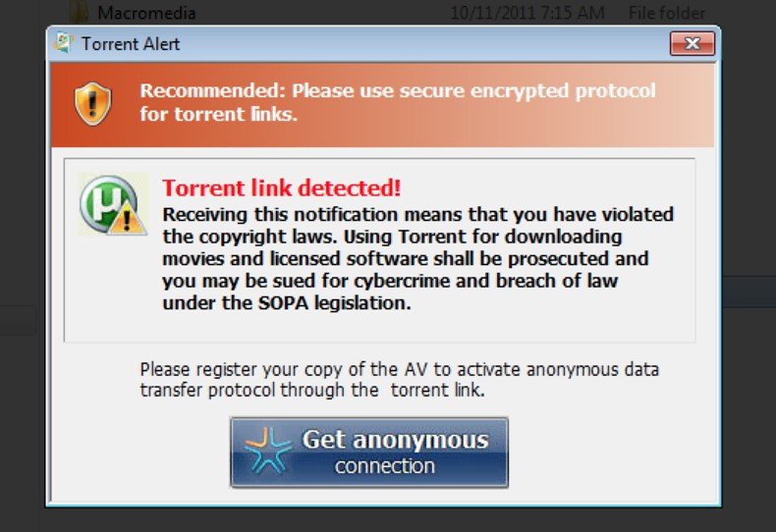Click the green uTorrent logo icon
This screenshot has width=776, height=532.
108,204
